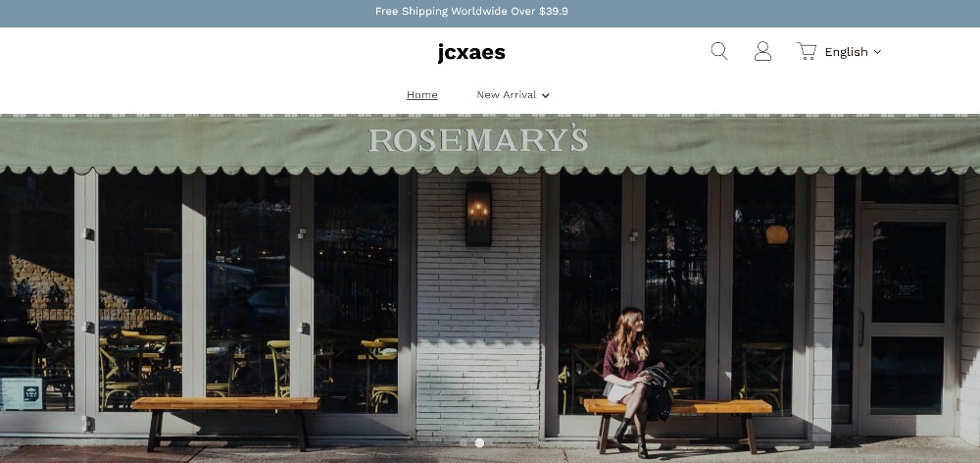This screenshot has width=980, height=463.
Task: Open the search magnifier icon
Action: [719, 51]
